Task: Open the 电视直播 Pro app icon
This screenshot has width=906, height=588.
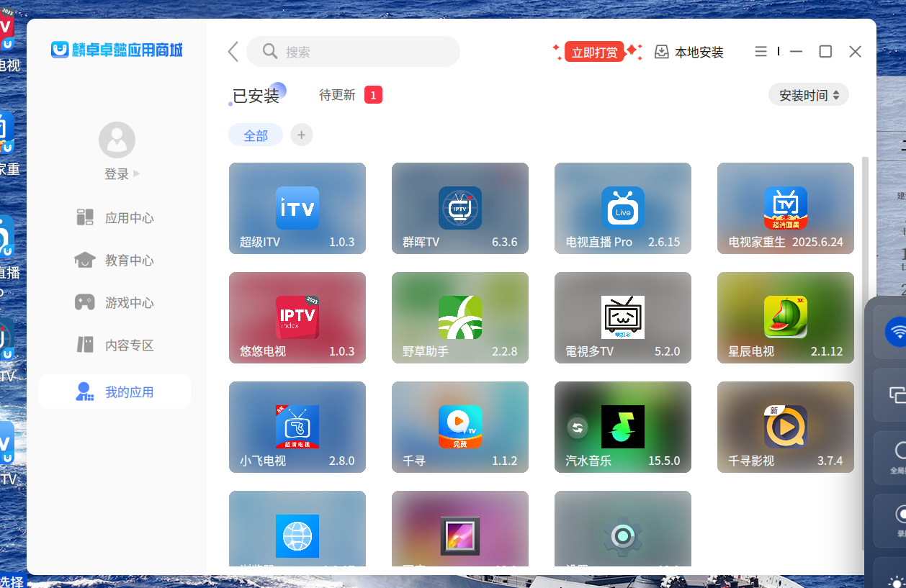Action: (x=623, y=208)
